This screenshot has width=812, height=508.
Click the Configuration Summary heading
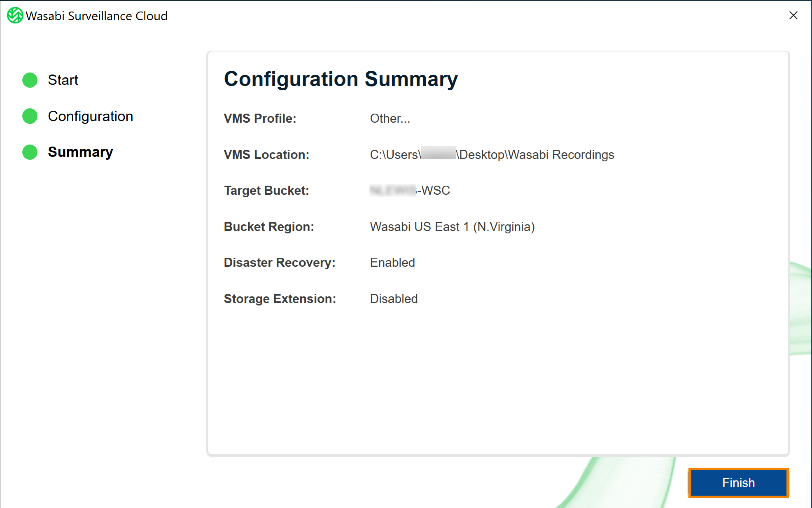341,79
